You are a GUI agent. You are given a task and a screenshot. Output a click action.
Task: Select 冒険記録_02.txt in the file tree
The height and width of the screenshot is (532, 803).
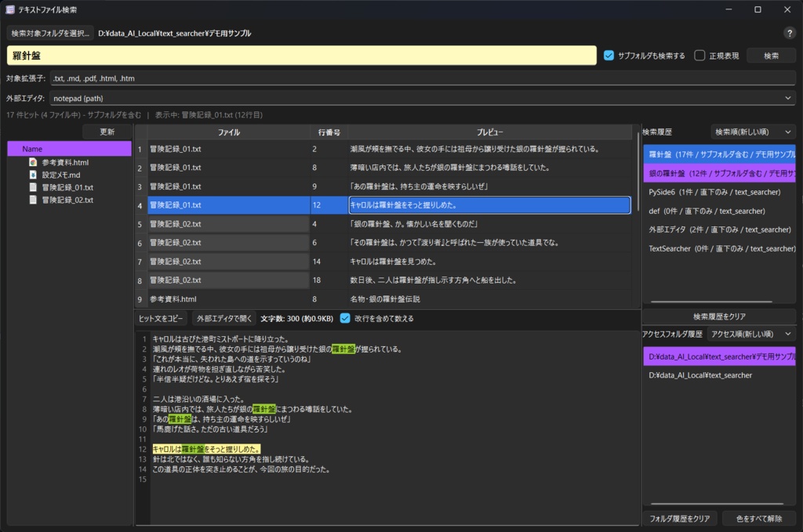[67, 200]
